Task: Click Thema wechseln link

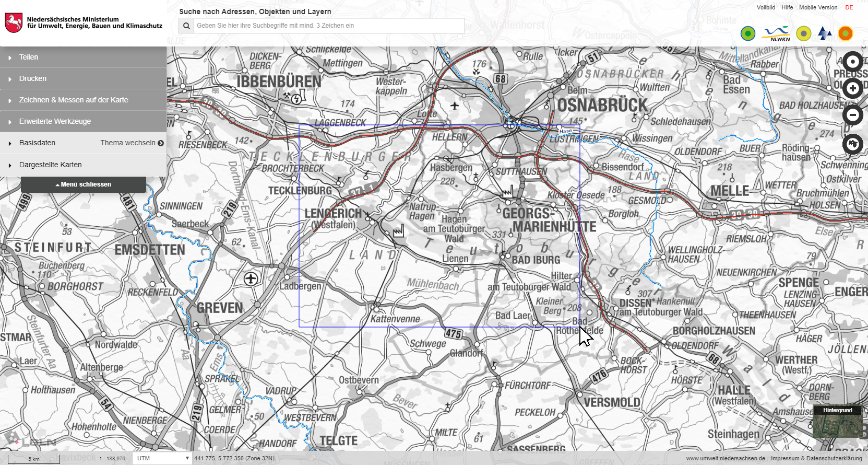Action: (x=128, y=143)
